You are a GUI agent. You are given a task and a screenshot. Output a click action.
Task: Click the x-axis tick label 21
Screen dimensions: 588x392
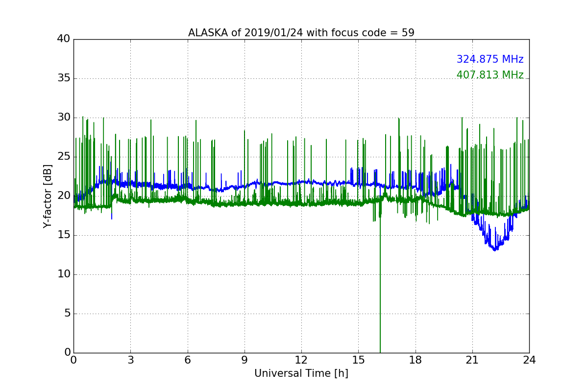(472, 360)
